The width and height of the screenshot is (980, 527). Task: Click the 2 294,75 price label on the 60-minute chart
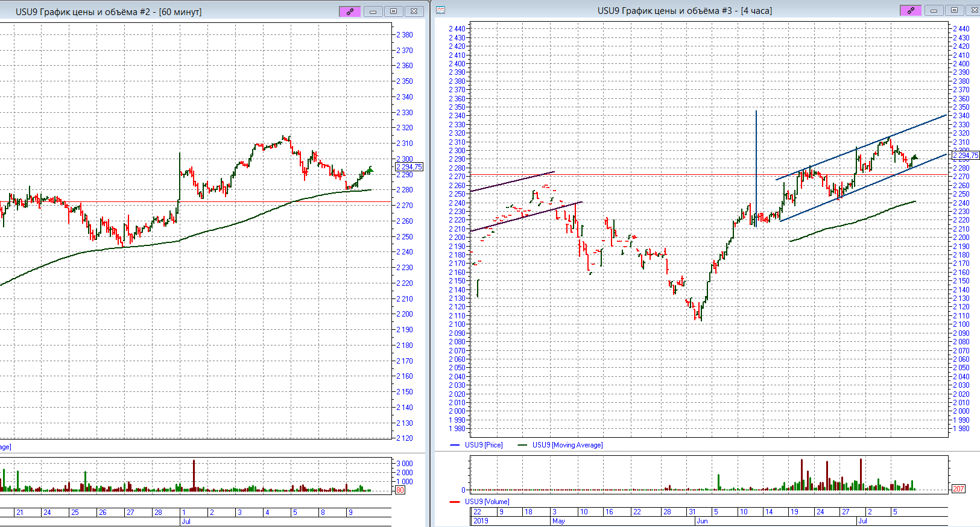click(x=409, y=167)
